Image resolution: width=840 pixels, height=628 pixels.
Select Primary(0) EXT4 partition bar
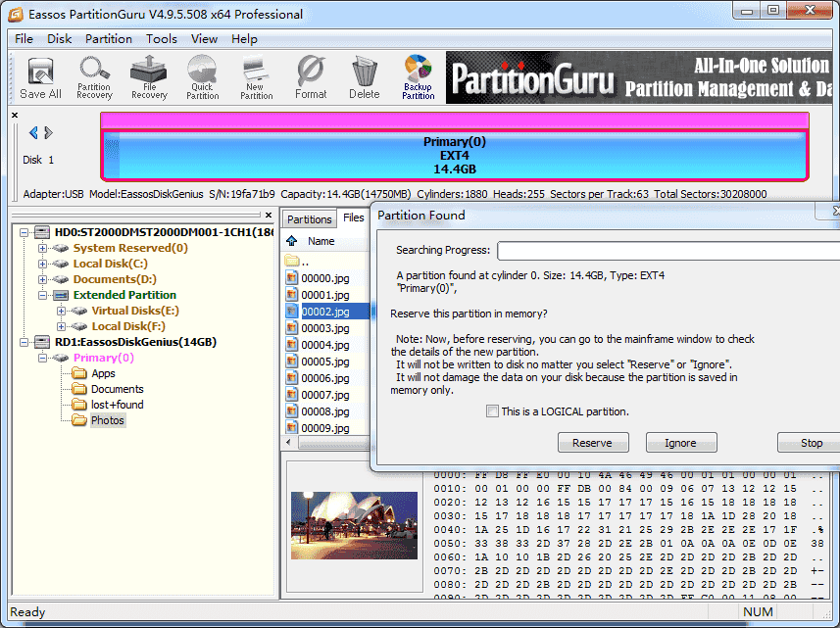[454, 155]
